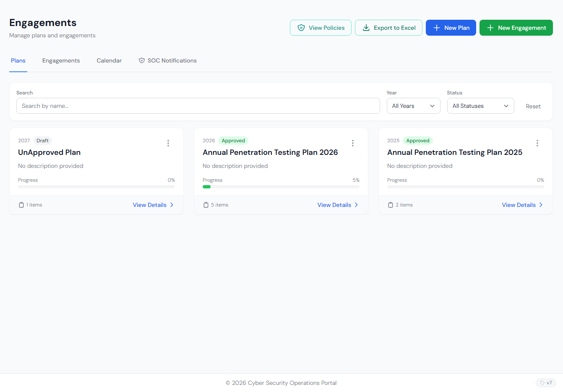Image resolution: width=563 pixels, height=392 pixels.
Task: Click the UnApproved Plan title
Action: click(x=50, y=152)
